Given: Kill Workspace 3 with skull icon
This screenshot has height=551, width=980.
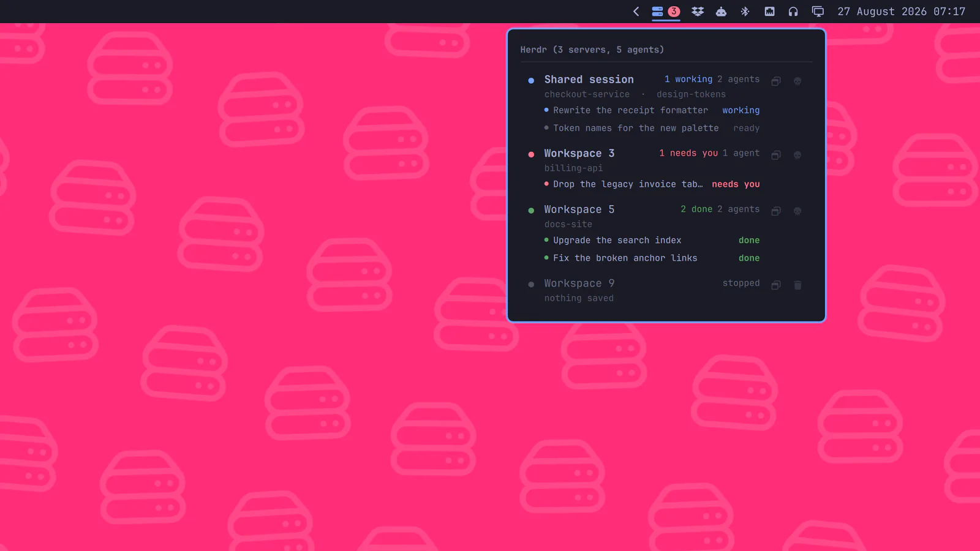Looking at the screenshot, I should (797, 155).
